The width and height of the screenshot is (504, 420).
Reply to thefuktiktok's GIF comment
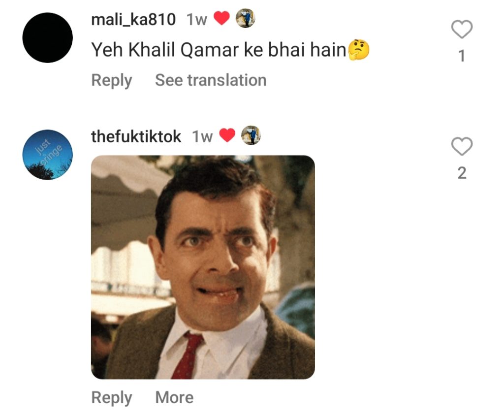point(112,397)
